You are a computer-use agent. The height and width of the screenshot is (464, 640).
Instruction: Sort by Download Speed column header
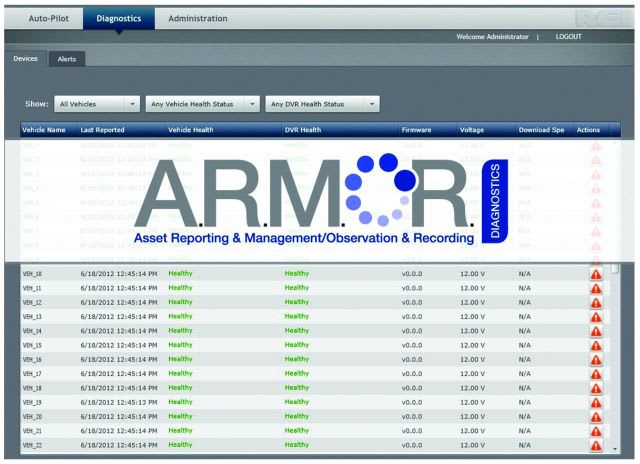tap(544, 130)
